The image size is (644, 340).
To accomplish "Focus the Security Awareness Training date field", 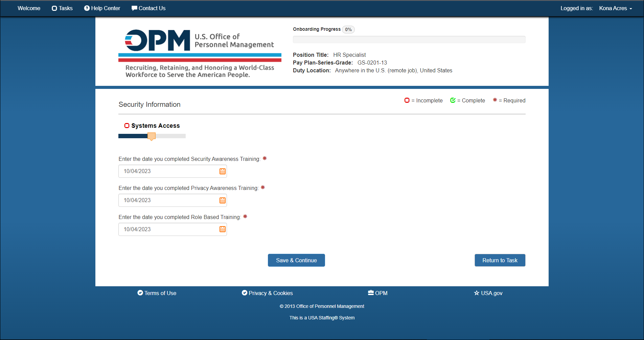I will (x=172, y=171).
